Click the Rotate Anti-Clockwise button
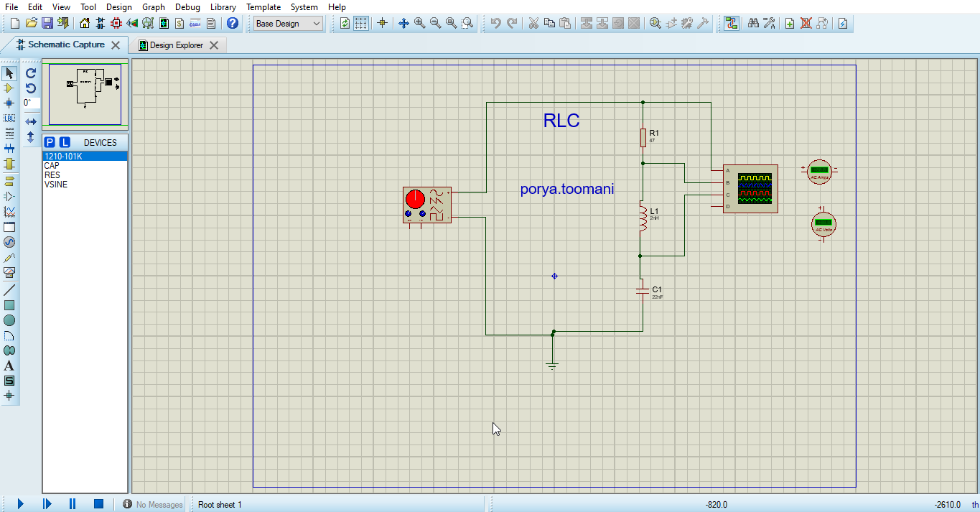The height and width of the screenshot is (512, 980). point(31,88)
